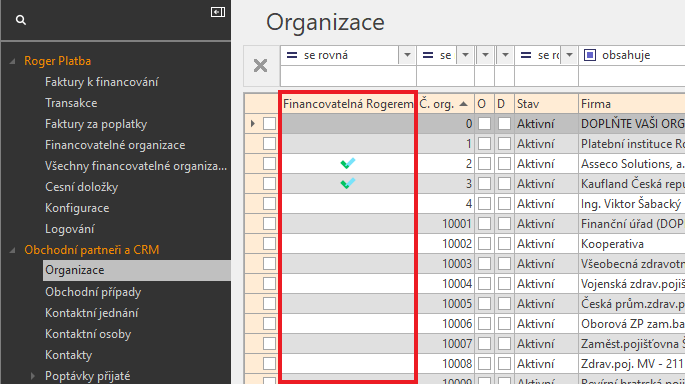Open Cesní doložky
Image resolution: width=685 pixels, height=384 pixels.
click(x=82, y=187)
